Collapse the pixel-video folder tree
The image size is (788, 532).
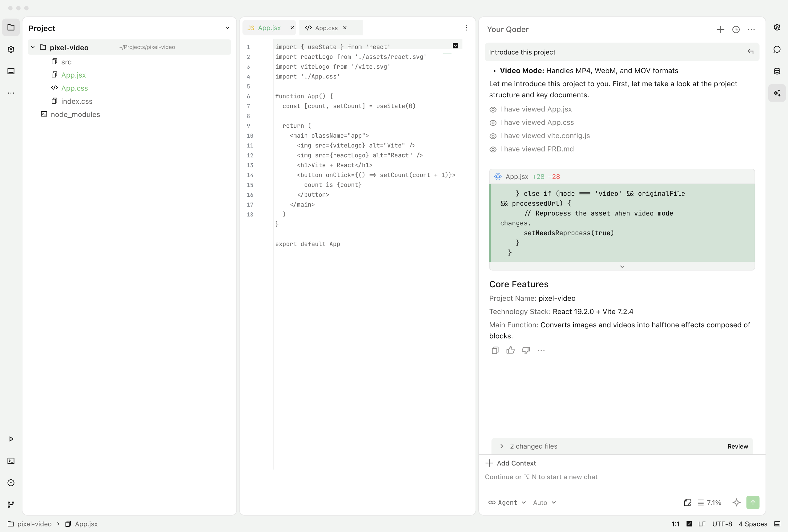(x=33, y=47)
